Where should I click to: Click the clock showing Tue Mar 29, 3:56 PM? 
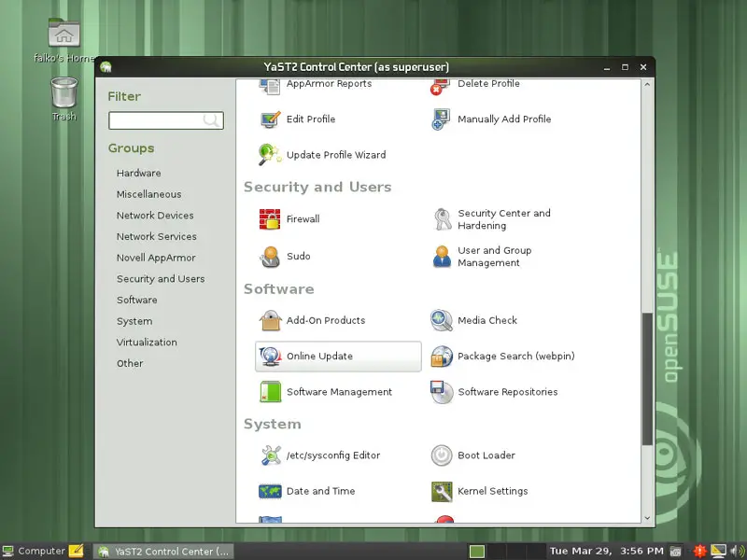tap(606, 551)
